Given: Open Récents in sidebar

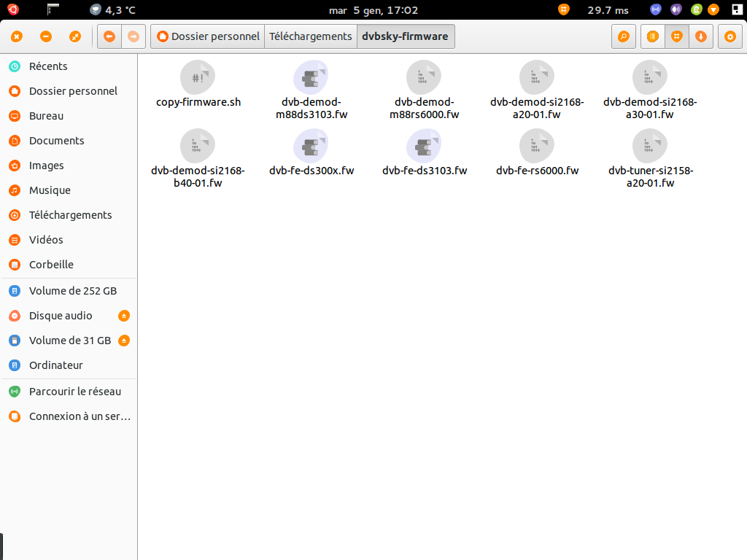Looking at the screenshot, I should coord(69,66).
